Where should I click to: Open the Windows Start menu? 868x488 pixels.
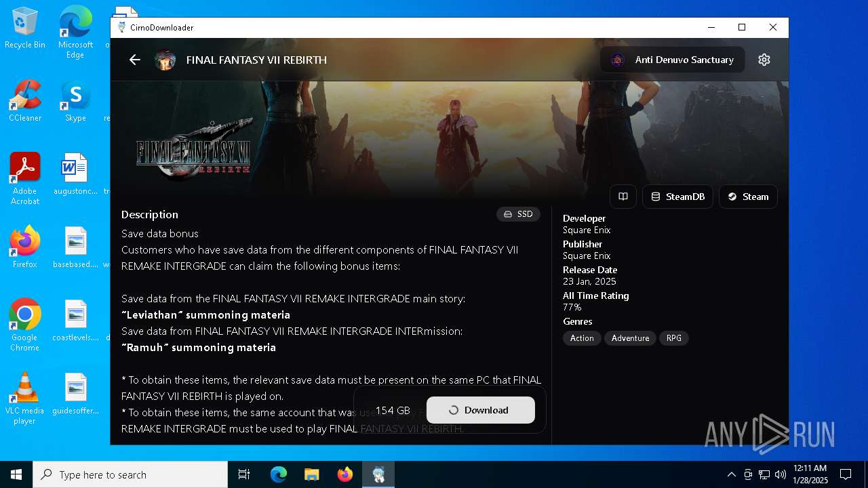coord(16,474)
